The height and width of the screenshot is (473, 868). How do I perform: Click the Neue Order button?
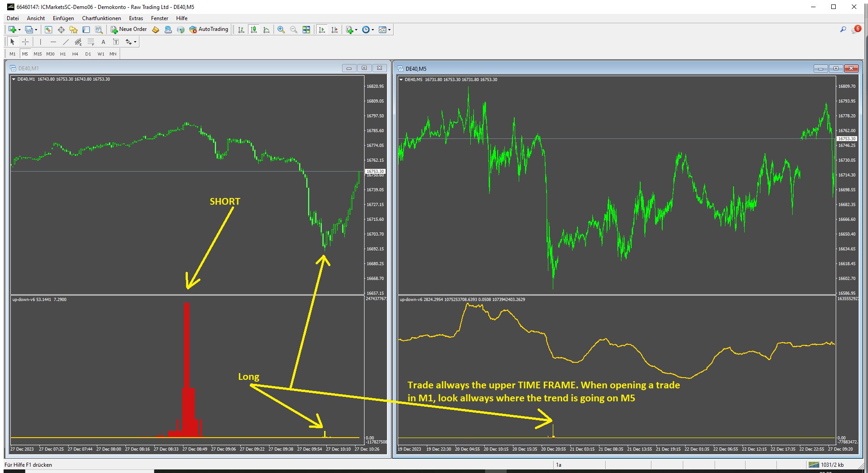(x=129, y=30)
